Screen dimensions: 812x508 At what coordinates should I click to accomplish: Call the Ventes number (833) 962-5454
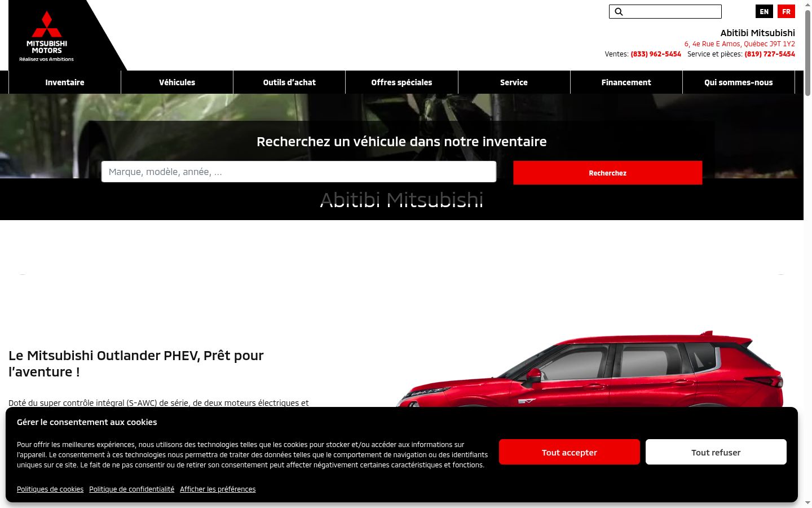pos(656,54)
